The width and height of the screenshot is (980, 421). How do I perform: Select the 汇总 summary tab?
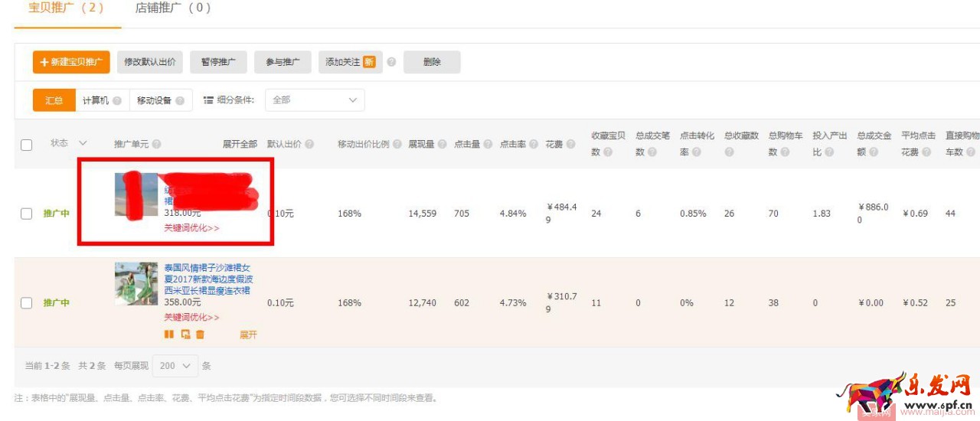click(54, 100)
